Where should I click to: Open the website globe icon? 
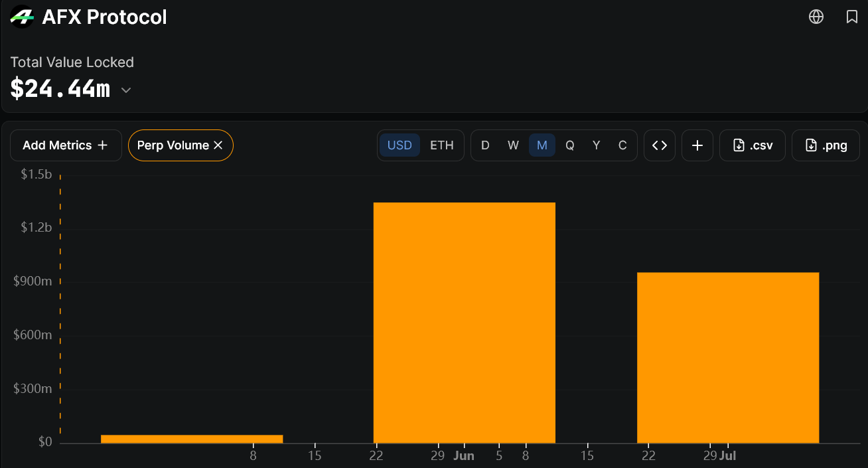816,17
